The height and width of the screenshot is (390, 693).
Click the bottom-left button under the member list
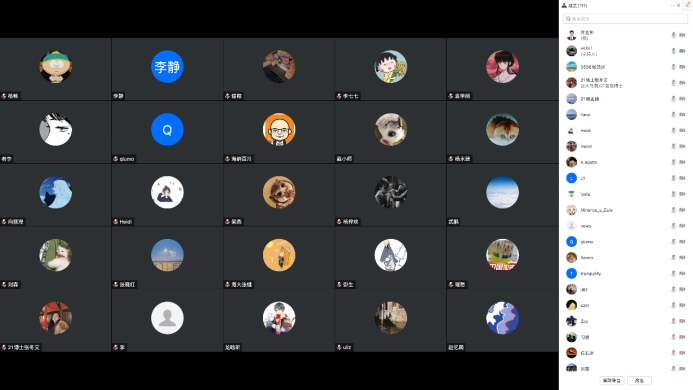pos(612,380)
